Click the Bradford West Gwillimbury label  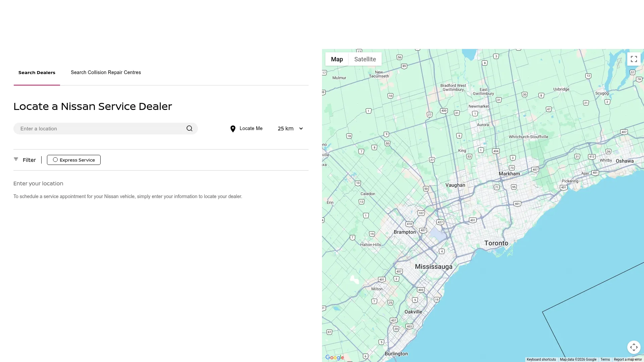click(x=453, y=87)
